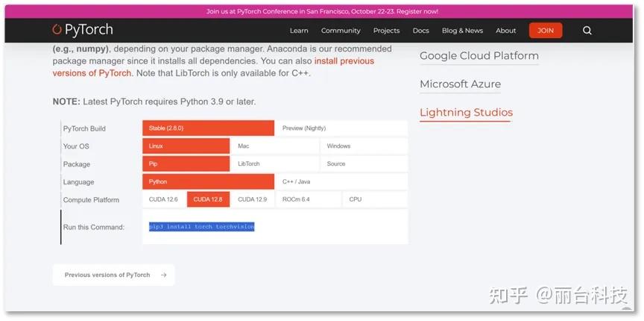This screenshot has width=644, height=321.
Task: Open the search magnifier icon
Action: click(587, 31)
